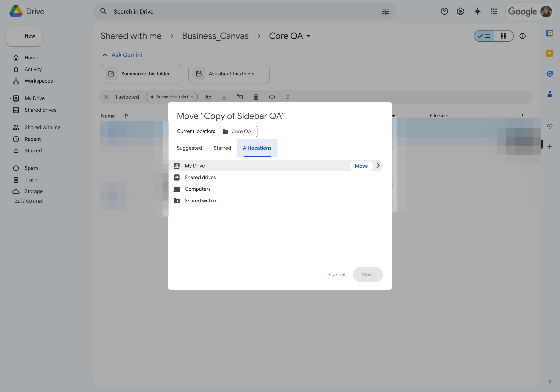Click the download icon in selection toolbar
The image size is (560, 392).
tap(224, 97)
